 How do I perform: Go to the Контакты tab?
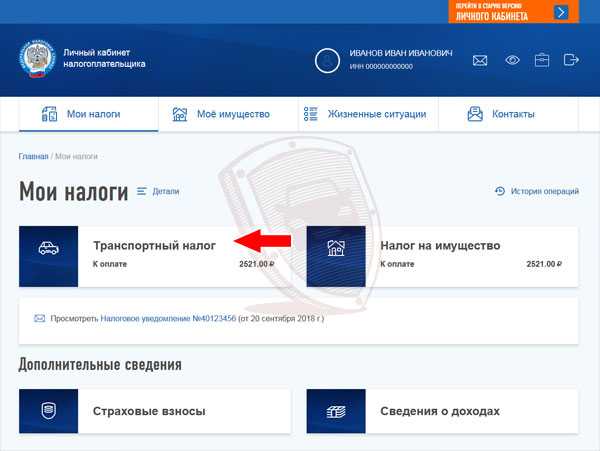tap(509, 114)
